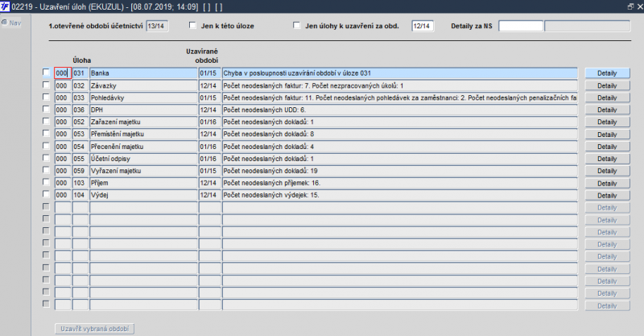Image resolution: width=644 pixels, height=336 pixels.
Task: Click Závazky message about neodeslaných faktur: 7
Action: [399, 85]
